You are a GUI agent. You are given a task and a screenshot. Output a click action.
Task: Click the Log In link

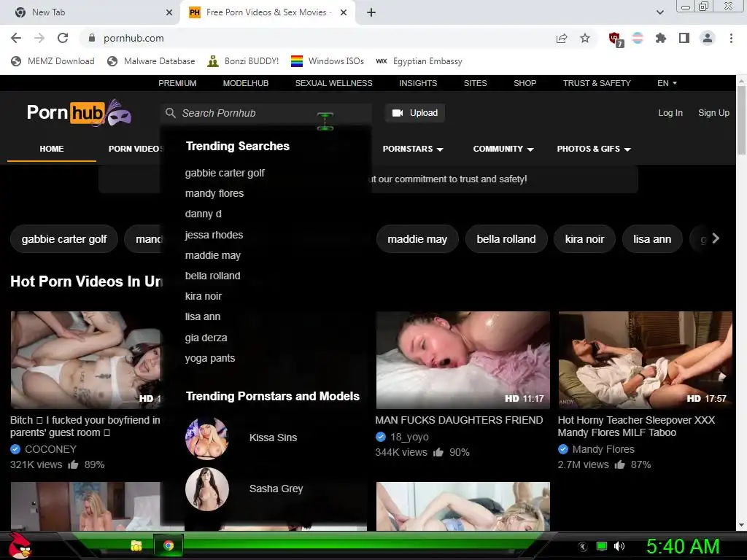[x=670, y=113]
